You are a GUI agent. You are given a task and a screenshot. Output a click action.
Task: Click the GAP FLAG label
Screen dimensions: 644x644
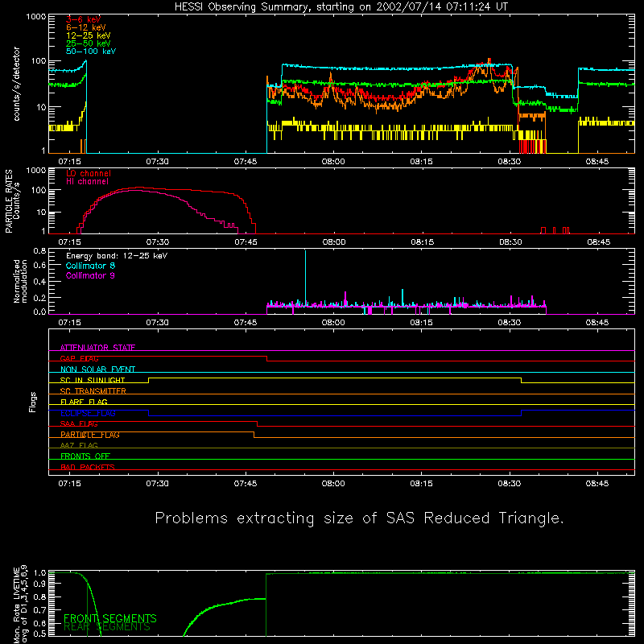point(79,358)
